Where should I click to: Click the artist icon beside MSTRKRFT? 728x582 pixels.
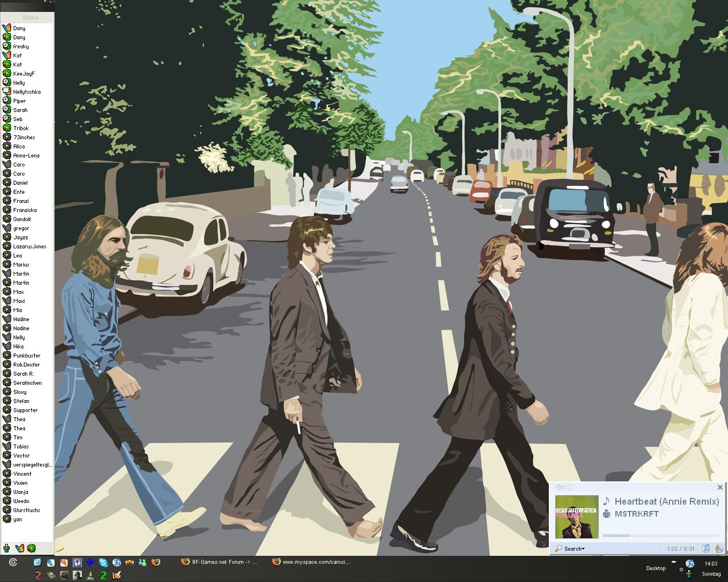606,514
